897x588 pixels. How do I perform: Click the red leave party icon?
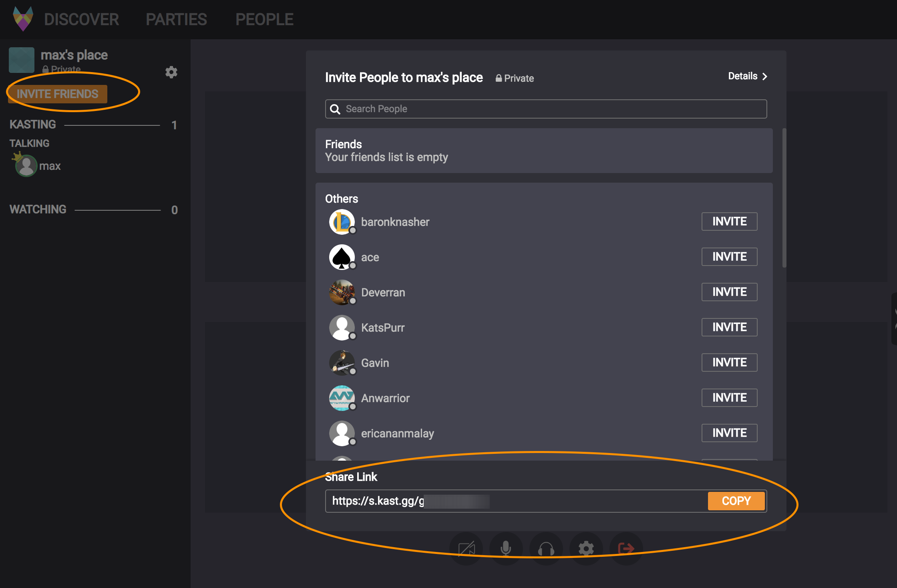(x=626, y=548)
